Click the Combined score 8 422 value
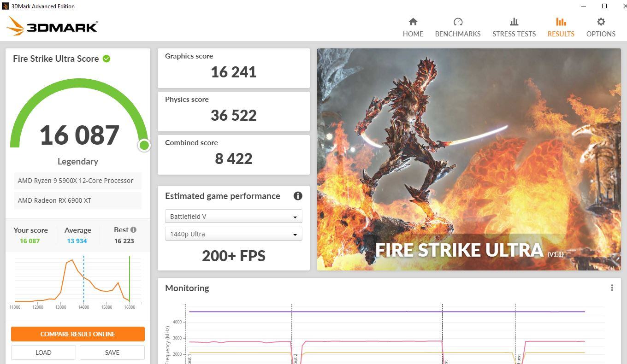Viewport: 627px width, 364px height. point(233,159)
